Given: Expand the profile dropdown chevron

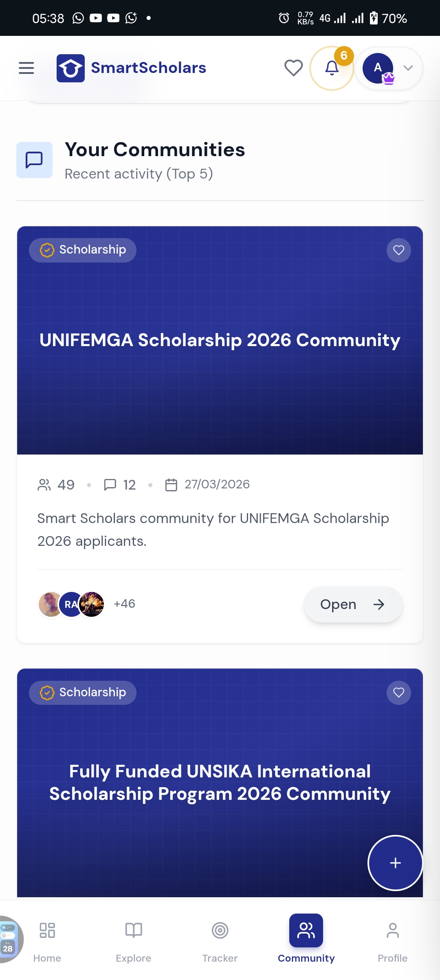Looking at the screenshot, I should pos(408,68).
